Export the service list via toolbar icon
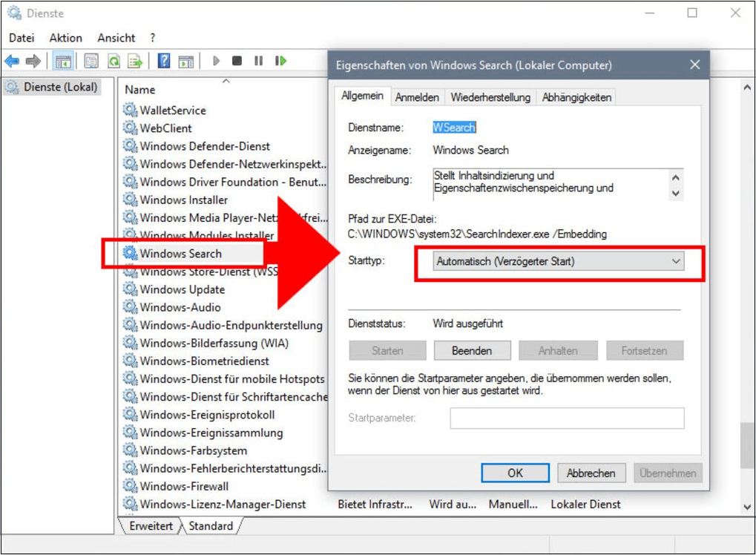This screenshot has height=555, width=756. pos(135,61)
